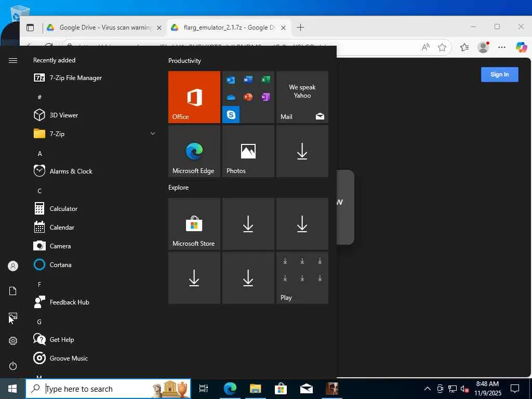Click the Productivity group header
The width and height of the screenshot is (532, 399).
[x=184, y=61]
